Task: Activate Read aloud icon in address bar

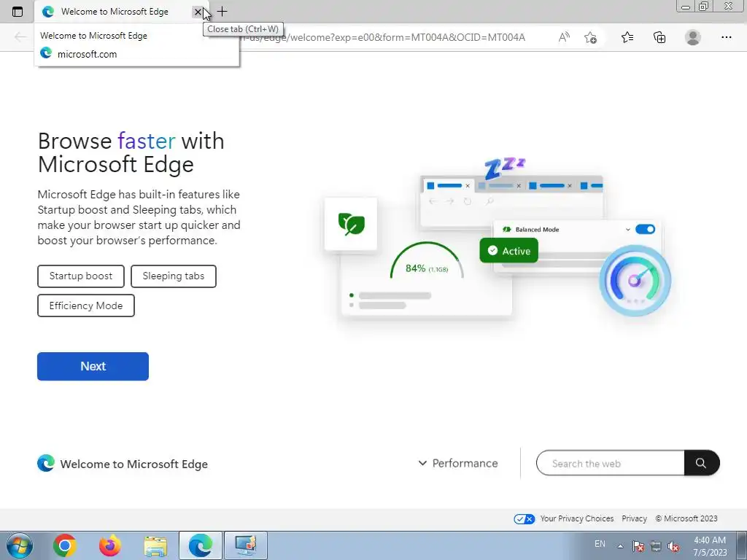Action: tap(564, 37)
